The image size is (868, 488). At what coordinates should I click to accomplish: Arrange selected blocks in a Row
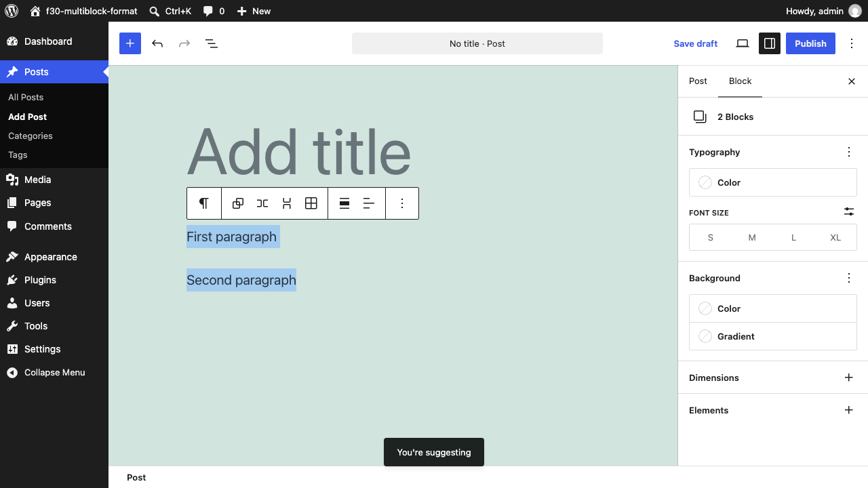[262, 203]
